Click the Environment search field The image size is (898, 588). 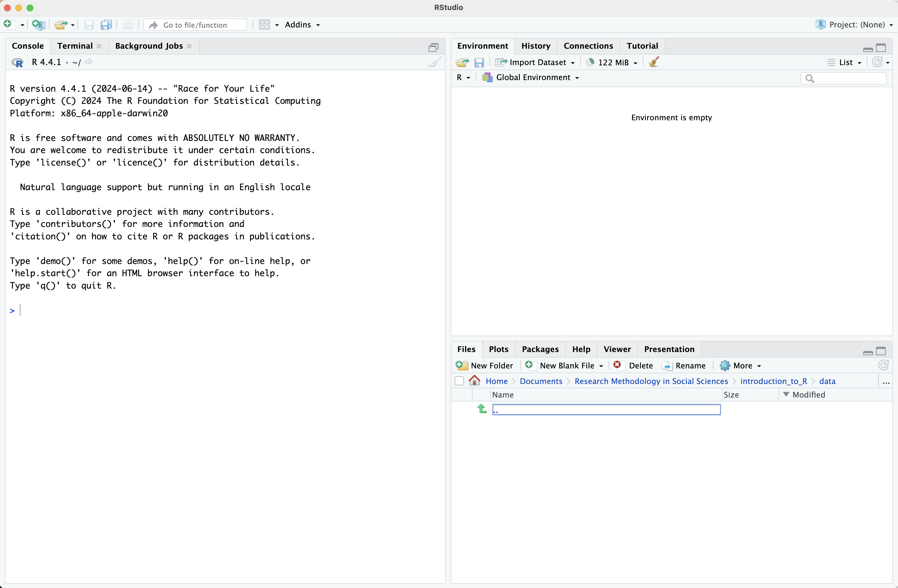pos(843,78)
